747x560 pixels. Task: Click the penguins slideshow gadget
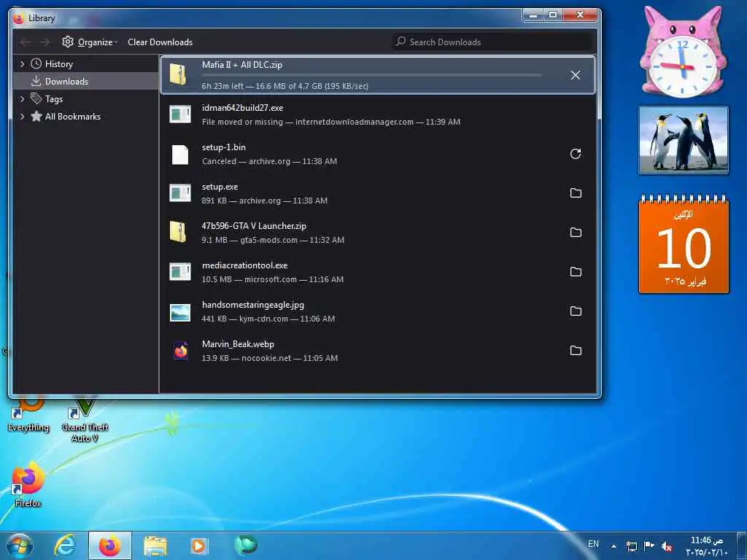point(684,140)
